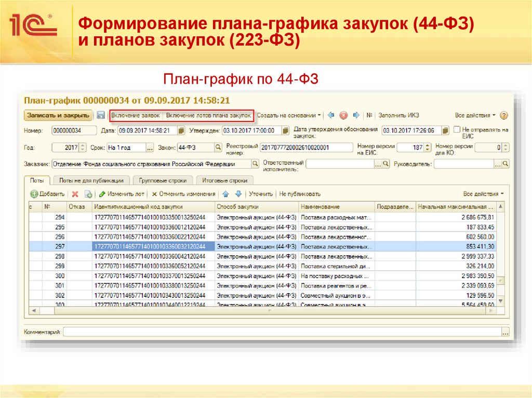Click the red X delete row icon

pyautogui.click(x=76, y=193)
